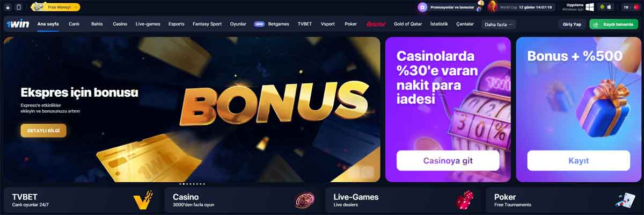This screenshot has height=215, width=644.
Task: Open the Promosyonlar ve bonuslar icon
Action: tap(423, 8)
